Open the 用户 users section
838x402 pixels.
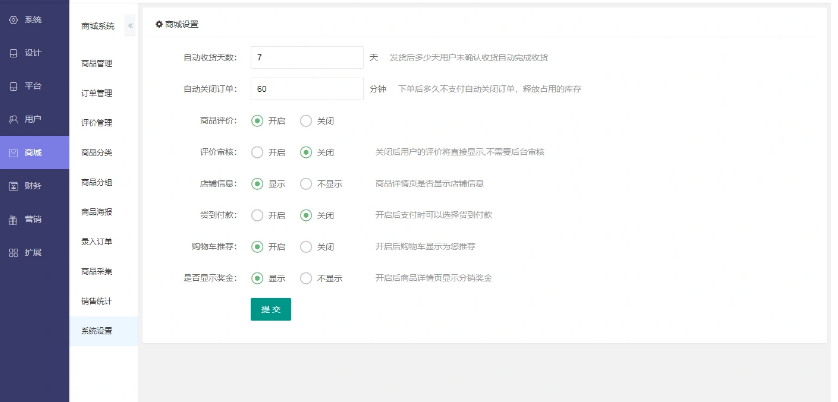pyautogui.click(x=27, y=119)
